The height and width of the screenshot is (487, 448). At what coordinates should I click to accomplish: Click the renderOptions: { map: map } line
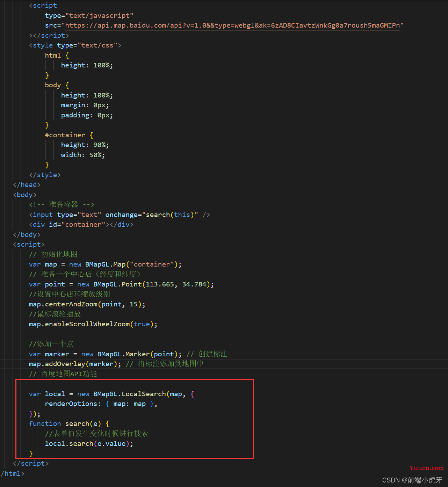coord(101,404)
